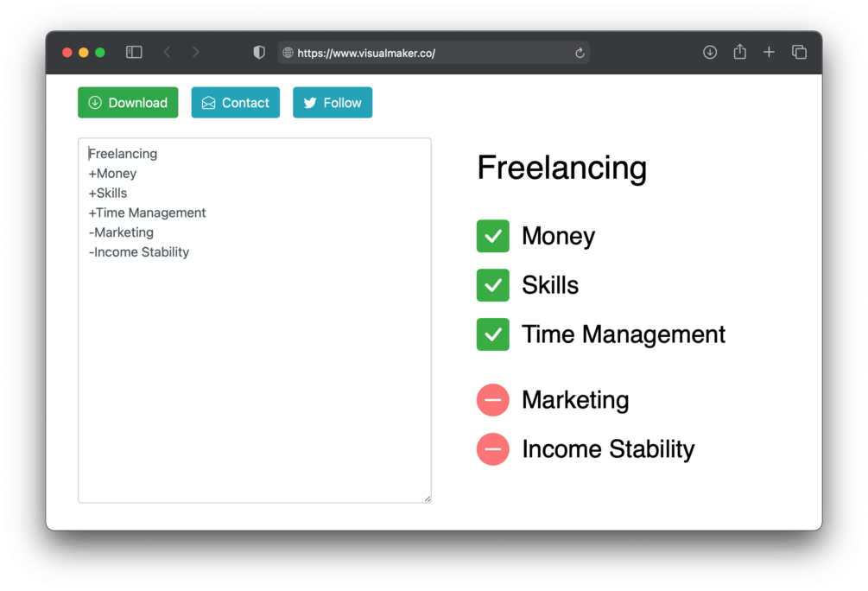The width and height of the screenshot is (868, 591).
Task: Open the Share menu icon in Safari toolbar
Action: pyautogui.click(x=739, y=52)
